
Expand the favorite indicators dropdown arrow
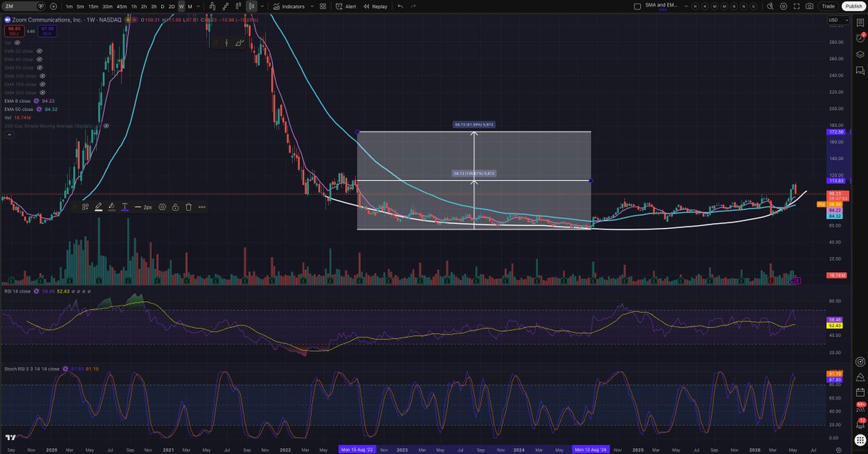pos(312,7)
